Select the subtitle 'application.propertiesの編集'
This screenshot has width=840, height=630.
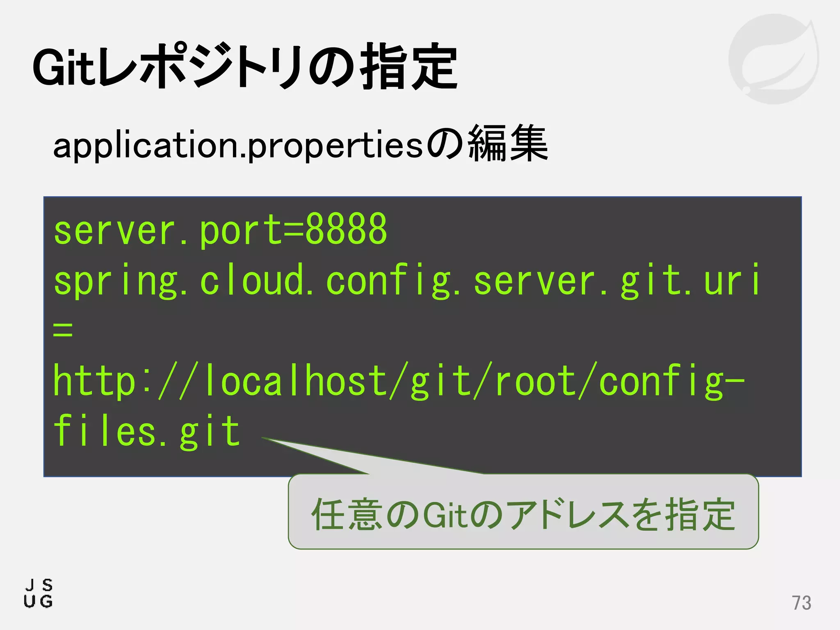[x=300, y=144]
